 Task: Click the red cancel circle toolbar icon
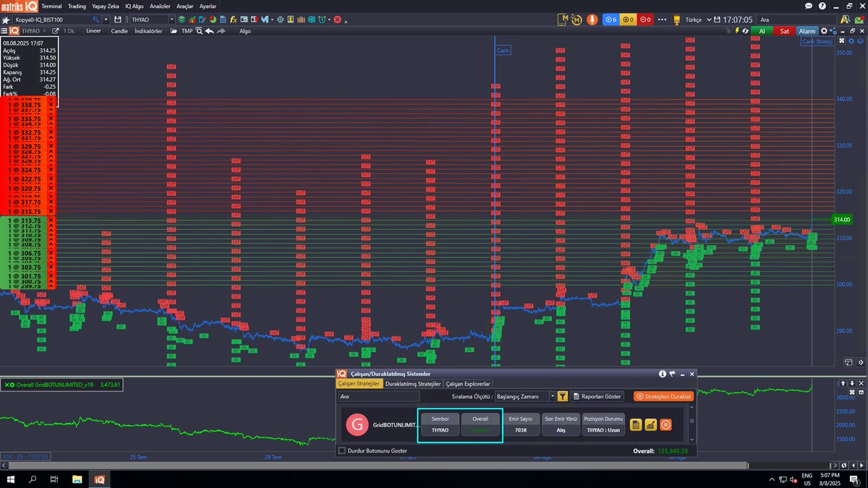click(337, 20)
